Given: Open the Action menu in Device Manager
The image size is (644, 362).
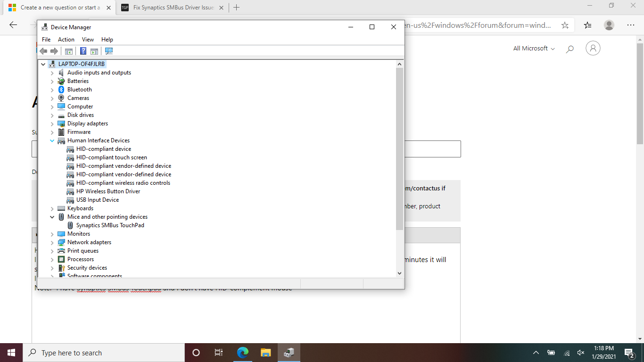Looking at the screenshot, I should [x=66, y=40].
